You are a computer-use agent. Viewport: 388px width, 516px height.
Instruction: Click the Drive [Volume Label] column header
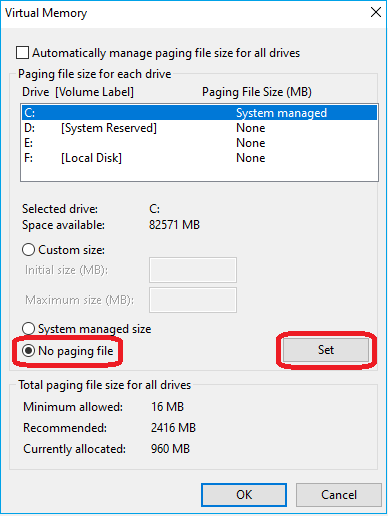[78, 92]
